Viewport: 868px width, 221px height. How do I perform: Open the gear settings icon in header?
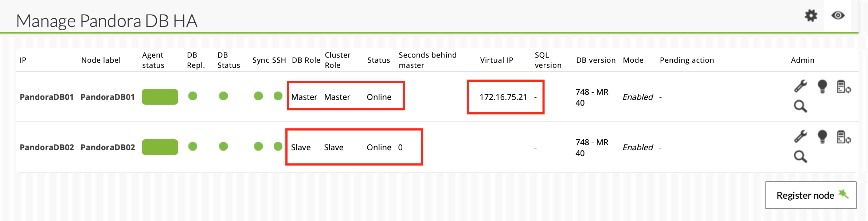click(x=811, y=16)
